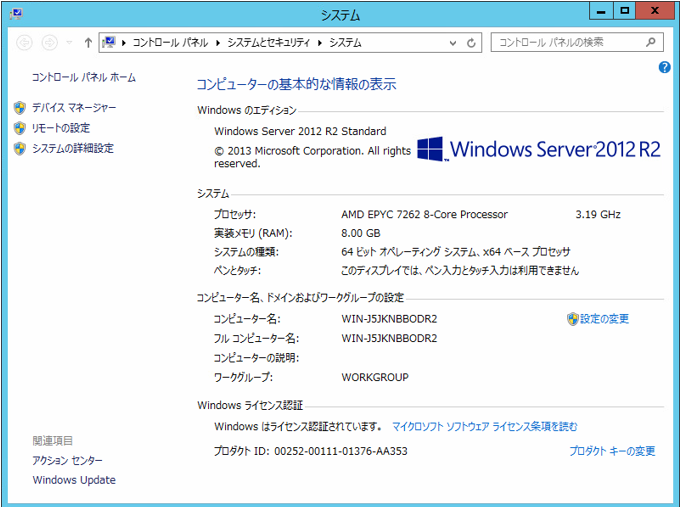Click the shield icon beside リモートの設定
The height and width of the screenshot is (507, 683).
click(20, 128)
